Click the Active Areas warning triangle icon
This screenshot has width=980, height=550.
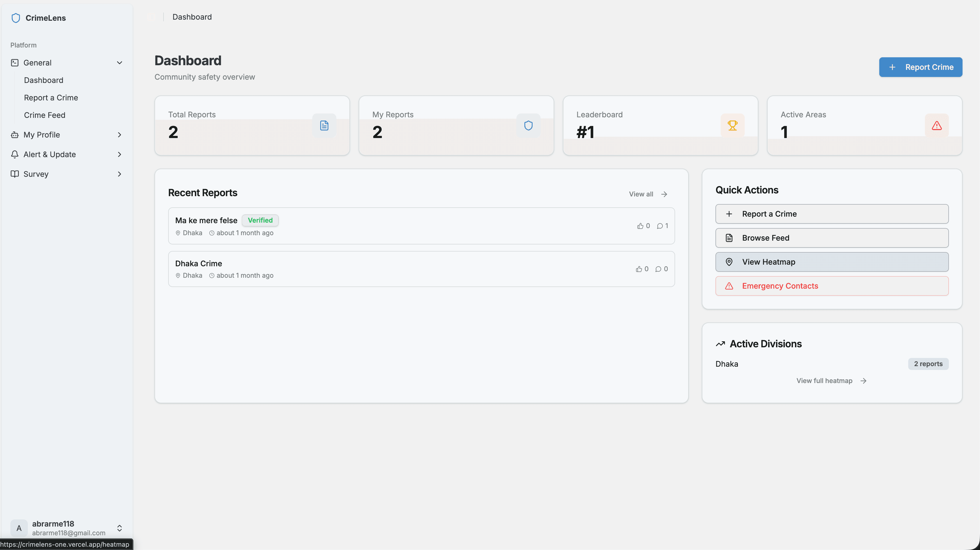point(937,125)
